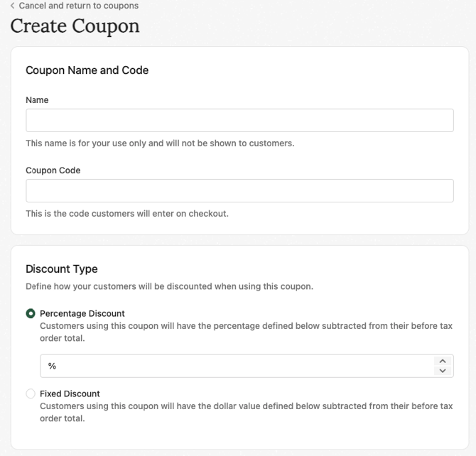The image size is (476, 456).
Task: Click the Fixed Discount description text
Action: tap(246, 412)
